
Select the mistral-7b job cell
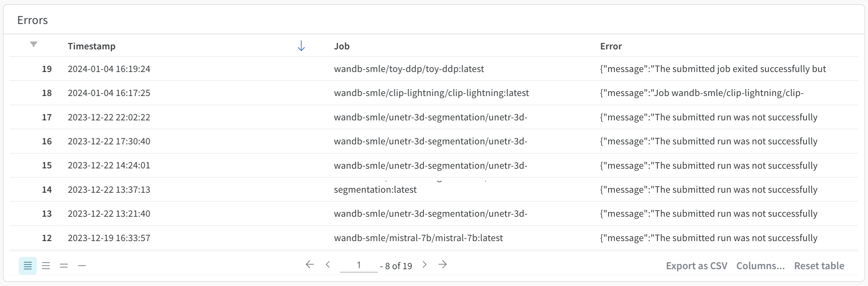click(418, 238)
